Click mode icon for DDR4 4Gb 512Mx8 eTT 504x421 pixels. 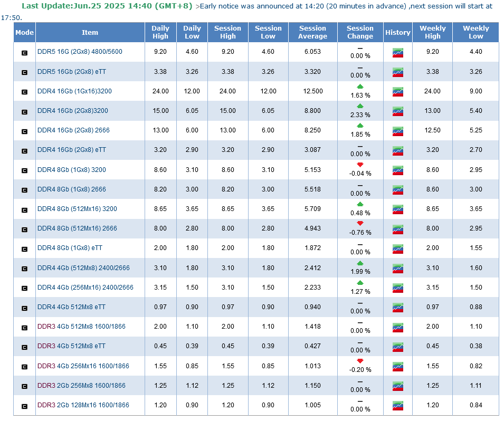(24, 308)
